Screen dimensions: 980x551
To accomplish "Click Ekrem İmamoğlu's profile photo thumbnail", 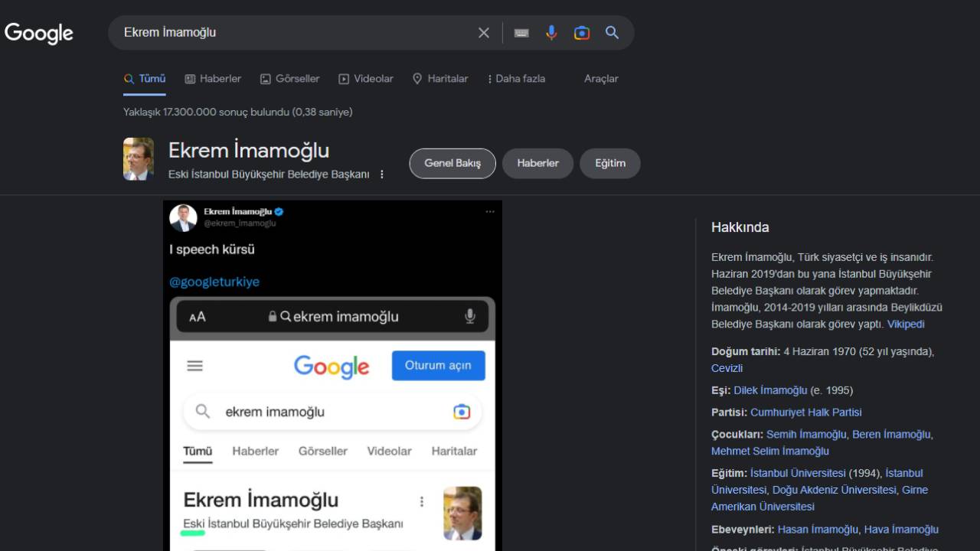I will point(138,158).
